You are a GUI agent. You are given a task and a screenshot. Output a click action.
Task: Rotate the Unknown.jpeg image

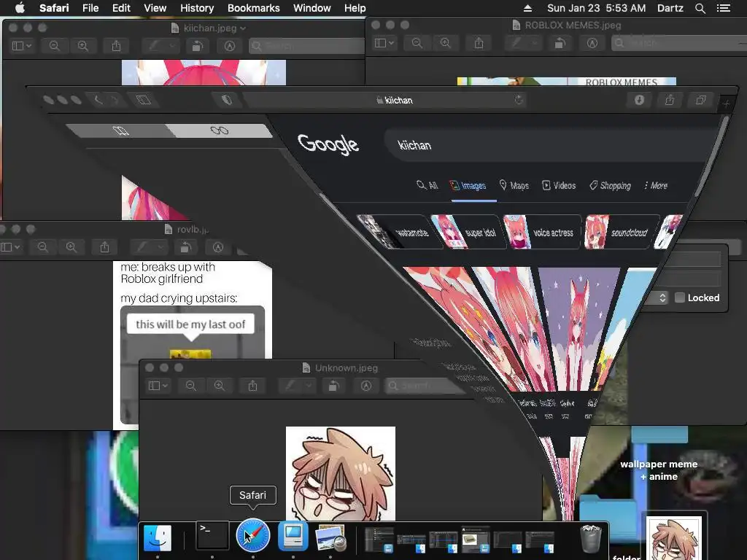point(334,385)
